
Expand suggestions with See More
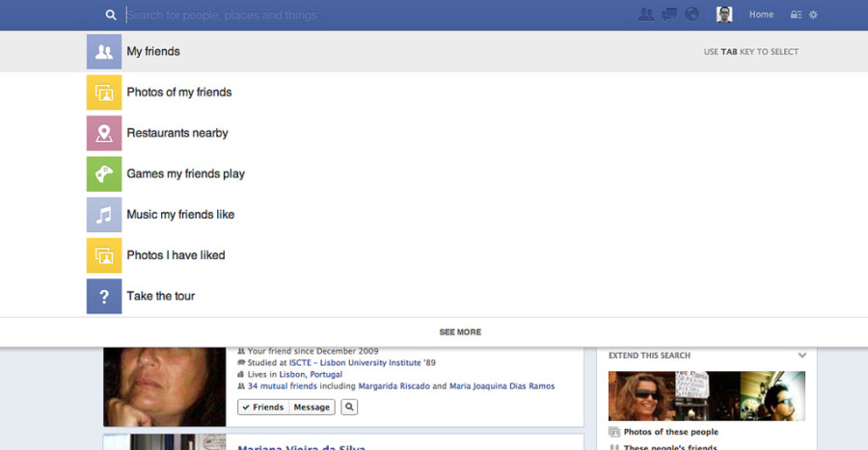460,332
